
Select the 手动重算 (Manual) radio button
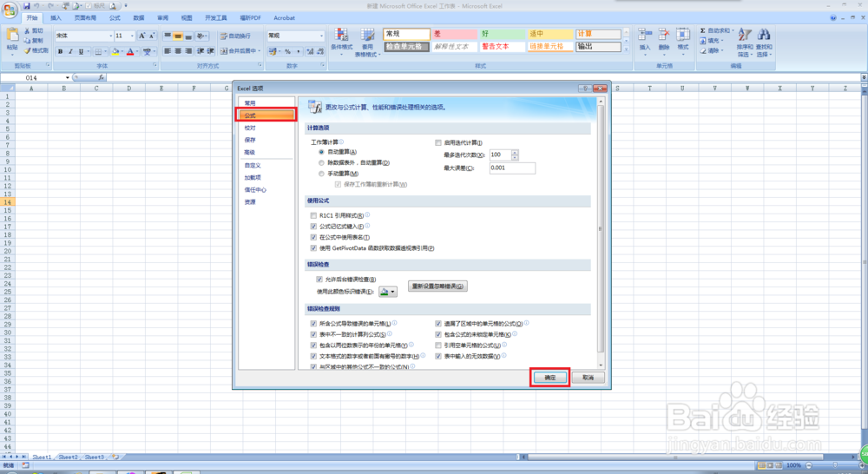point(321,174)
